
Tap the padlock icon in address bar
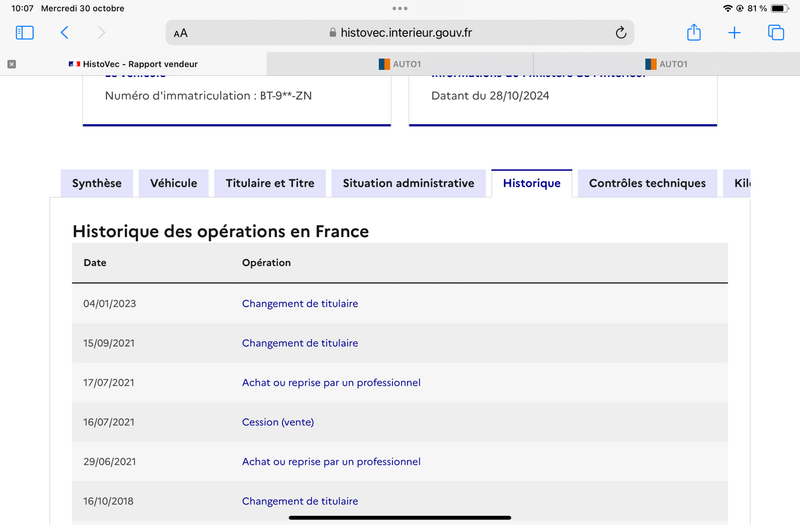point(333,33)
